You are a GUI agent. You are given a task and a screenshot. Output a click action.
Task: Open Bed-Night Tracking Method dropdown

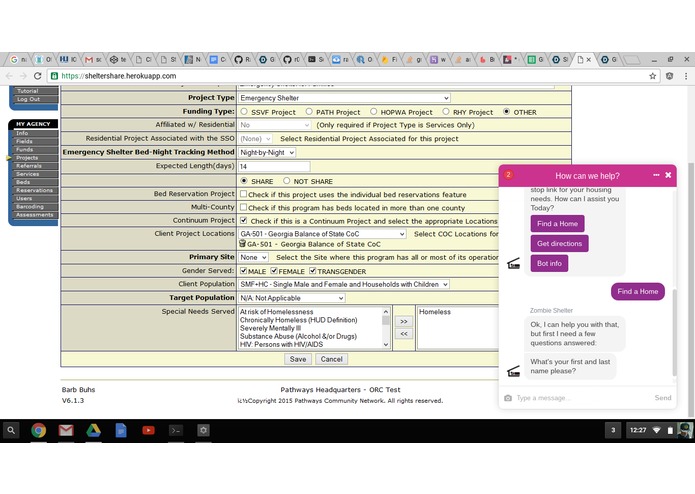click(267, 152)
